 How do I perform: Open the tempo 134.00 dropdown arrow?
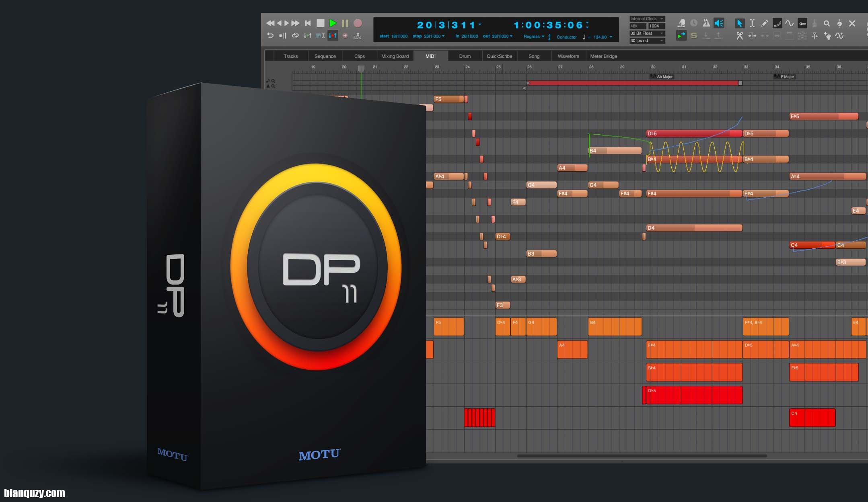click(611, 37)
